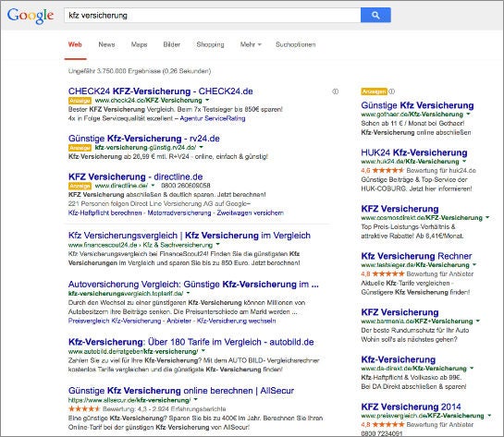Viewport: 504px width, 437px height.
Task: Open CHECK24 KFZ-Versicherung result title
Action: 160,91
